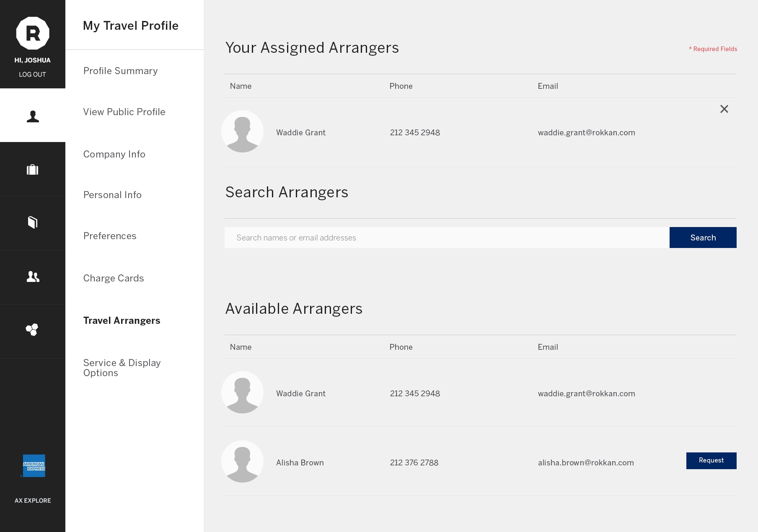Select the profile person icon in sidebar
758x532 pixels.
tap(33, 116)
